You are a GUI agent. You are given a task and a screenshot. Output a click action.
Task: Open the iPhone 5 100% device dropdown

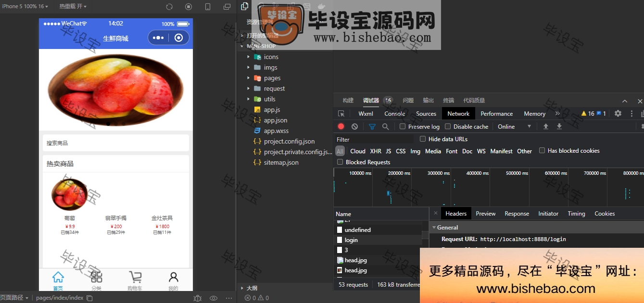pyautogui.click(x=25, y=6)
